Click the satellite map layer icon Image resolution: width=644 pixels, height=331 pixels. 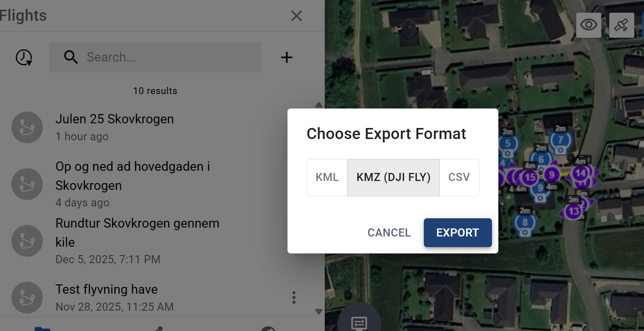tap(621, 25)
